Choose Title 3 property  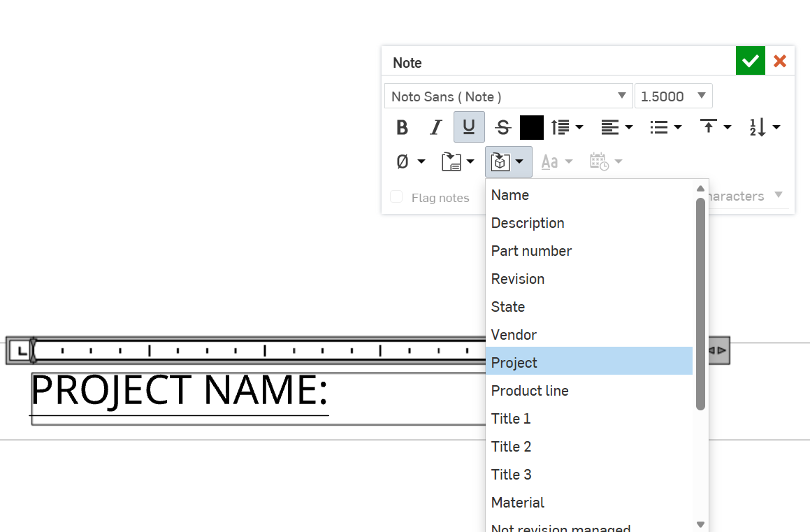pyautogui.click(x=589, y=475)
